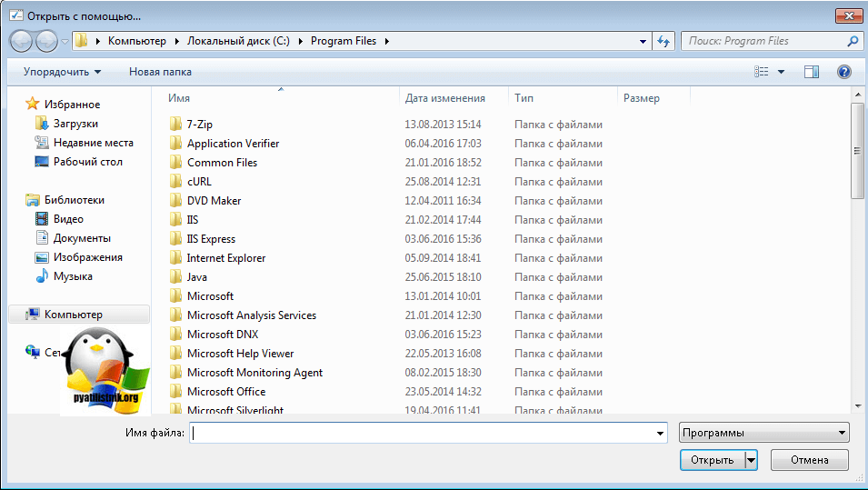Click Новая папка in the toolbar
This screenshot has height=490, width=868.
(160, 72)
